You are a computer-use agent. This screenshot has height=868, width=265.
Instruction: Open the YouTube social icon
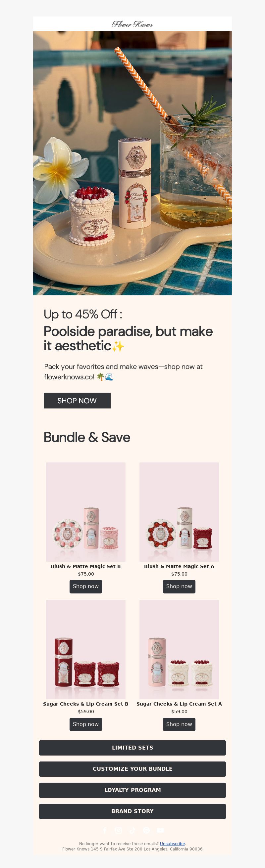pos(160,830)
